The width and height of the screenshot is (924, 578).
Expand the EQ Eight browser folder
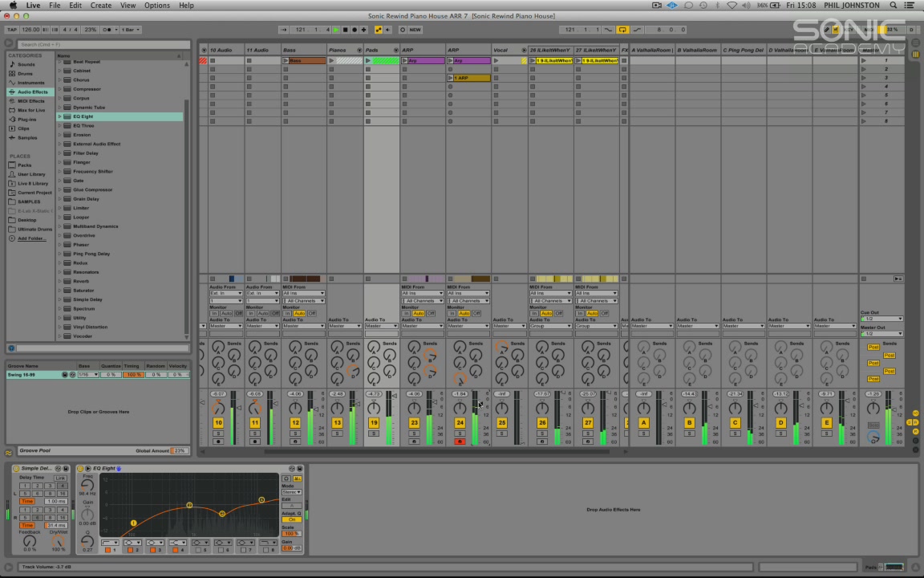tap(59, 116)
